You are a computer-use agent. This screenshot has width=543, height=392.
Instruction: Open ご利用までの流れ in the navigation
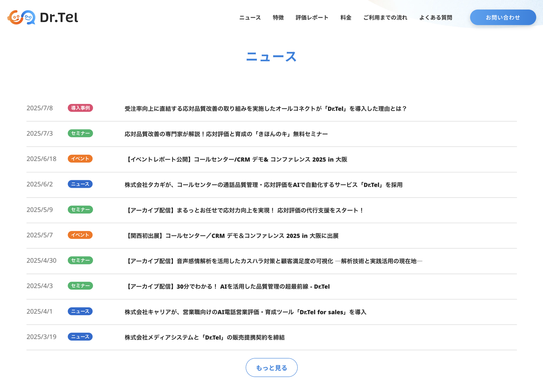[385, 18]
